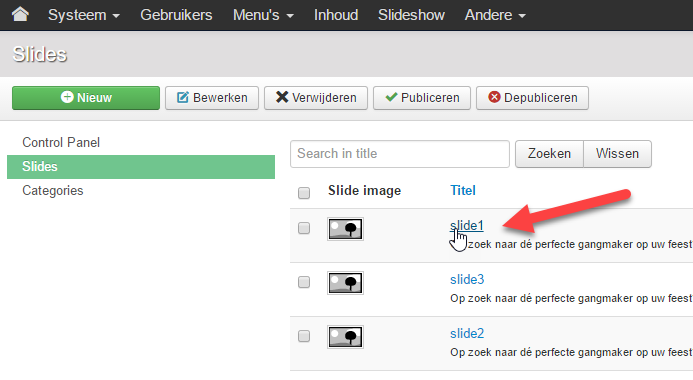The height and width of the screenshot is (380, 693).
Task: Click the slide3 image thumbnail
Action: coord(345,283)
